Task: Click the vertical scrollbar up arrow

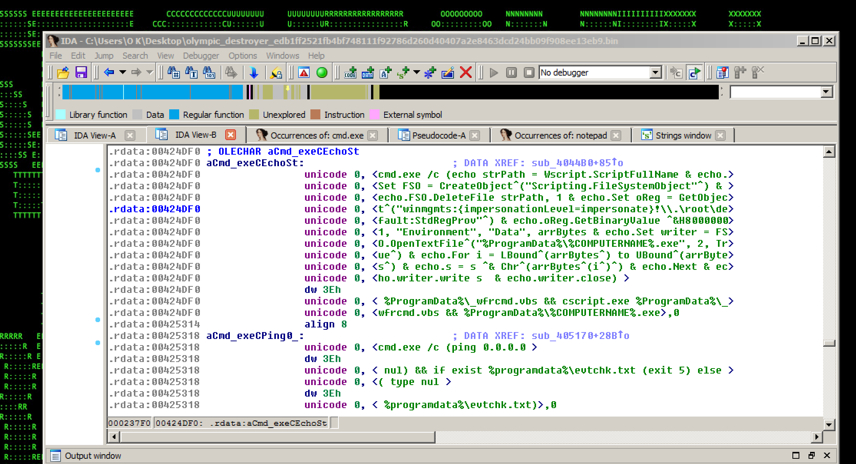Action: pos(829,152)
